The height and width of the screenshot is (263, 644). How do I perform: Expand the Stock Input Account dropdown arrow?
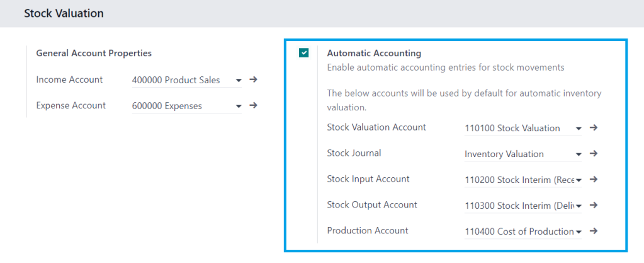[579, 180]
